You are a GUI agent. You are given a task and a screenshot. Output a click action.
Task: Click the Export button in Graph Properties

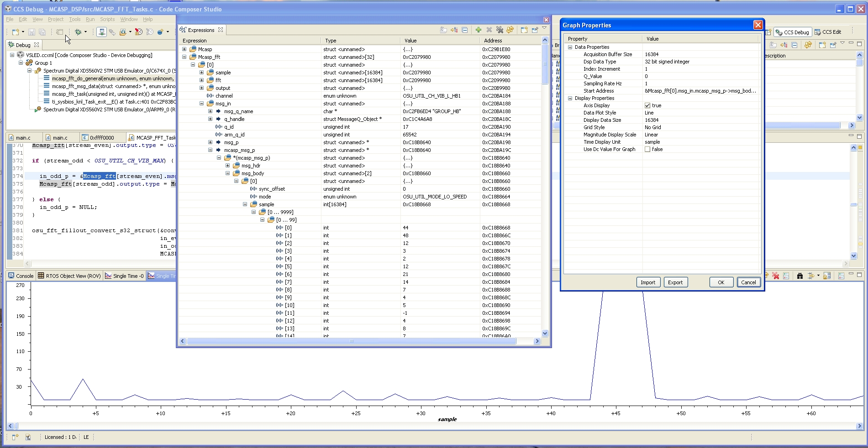(x=675, y=282)
